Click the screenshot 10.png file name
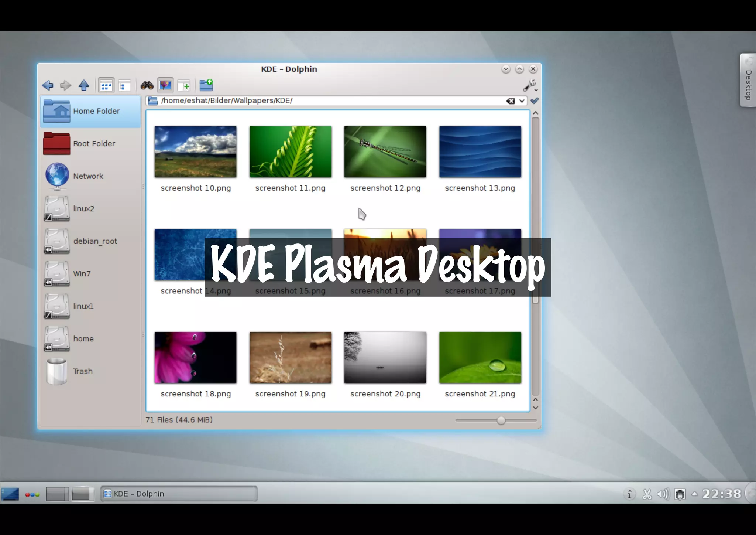Screen dimensions: 756x535 coord(196,188)
